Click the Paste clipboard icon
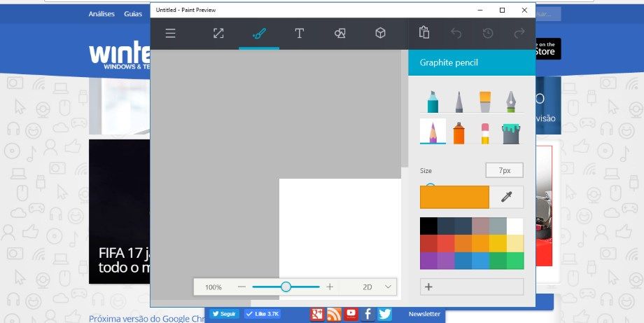 click(423, 33)
